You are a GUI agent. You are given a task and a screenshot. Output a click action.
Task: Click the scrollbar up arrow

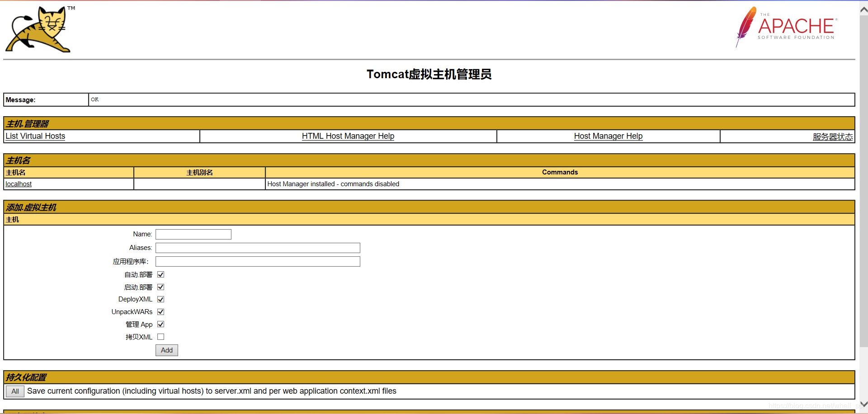[x=863, y=9]
